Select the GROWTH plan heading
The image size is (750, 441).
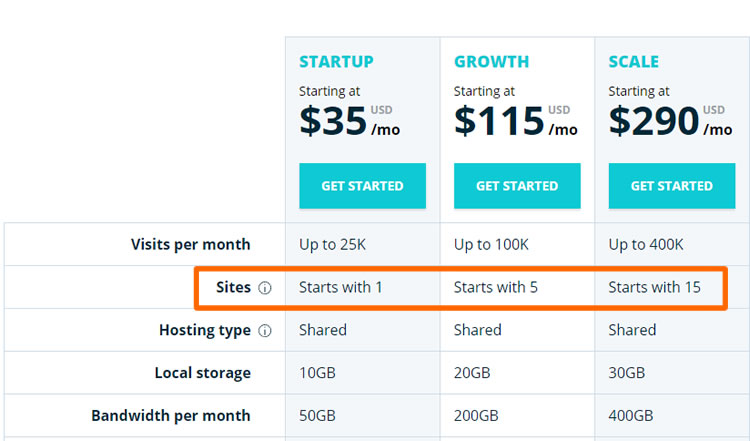click(491, 62)
